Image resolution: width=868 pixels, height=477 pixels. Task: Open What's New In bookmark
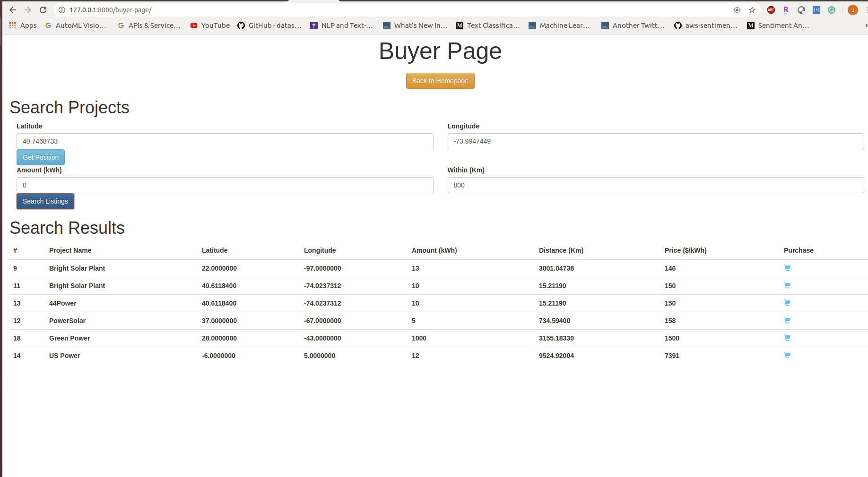click(x=415, y=26)
